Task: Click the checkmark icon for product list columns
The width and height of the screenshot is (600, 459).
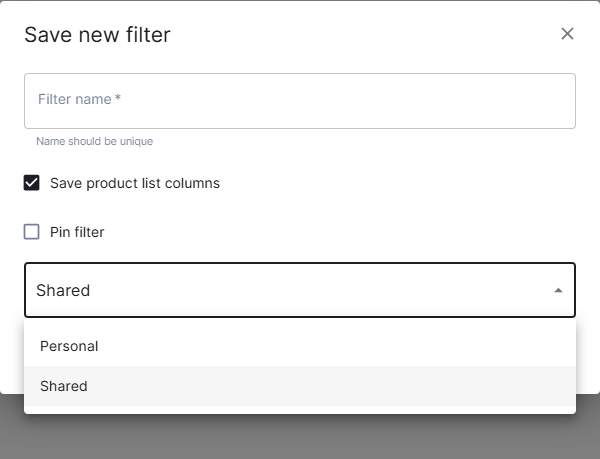Action: tap(32, 183)
